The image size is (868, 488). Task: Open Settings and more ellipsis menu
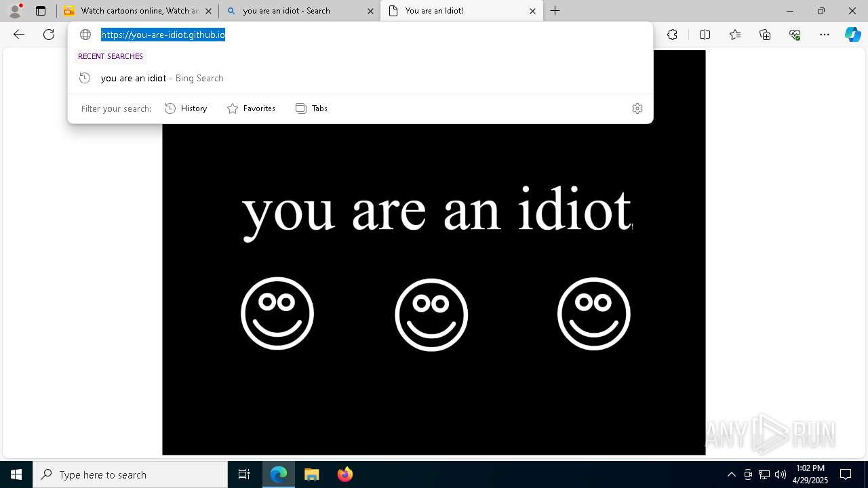coord(825,35)
